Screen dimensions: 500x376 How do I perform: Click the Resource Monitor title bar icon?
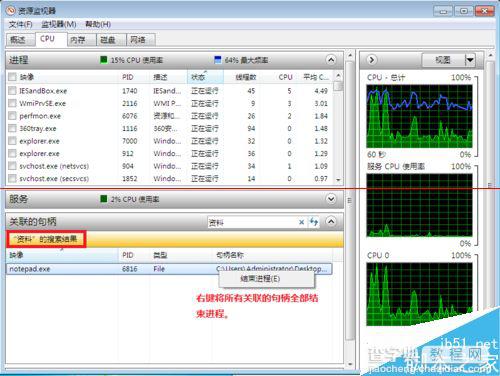tap(11, 10)
